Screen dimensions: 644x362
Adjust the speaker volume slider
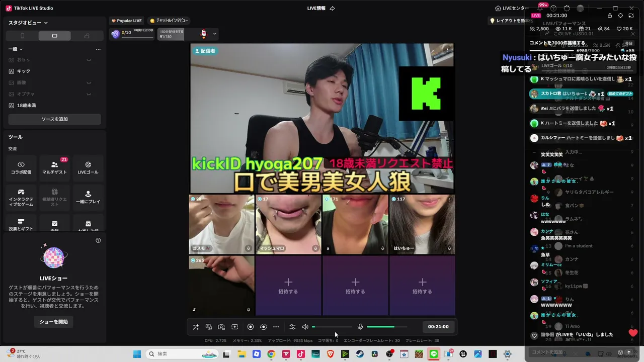tap(332, 327)
